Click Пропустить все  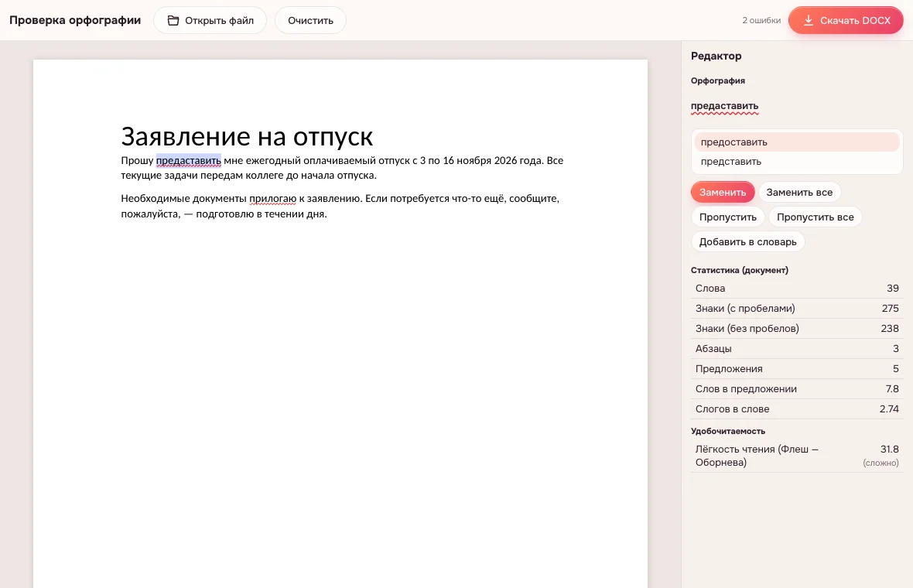[816, 217]
